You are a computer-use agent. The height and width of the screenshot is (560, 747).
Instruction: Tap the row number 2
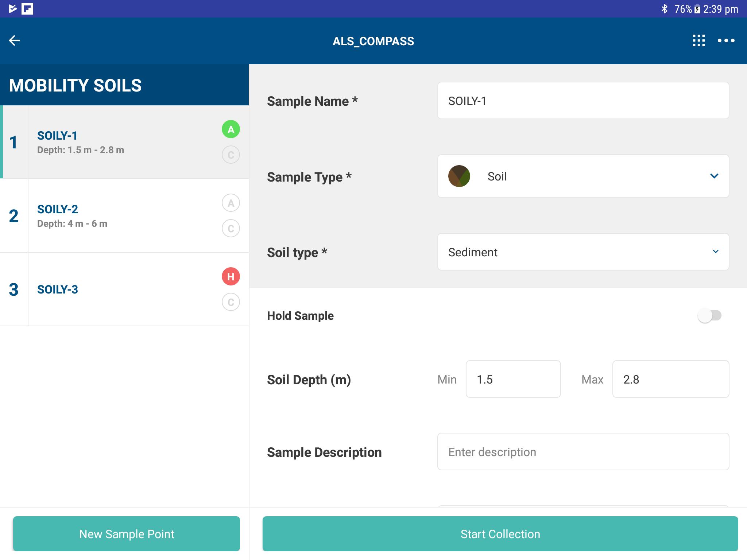click(x=13, y=216)
